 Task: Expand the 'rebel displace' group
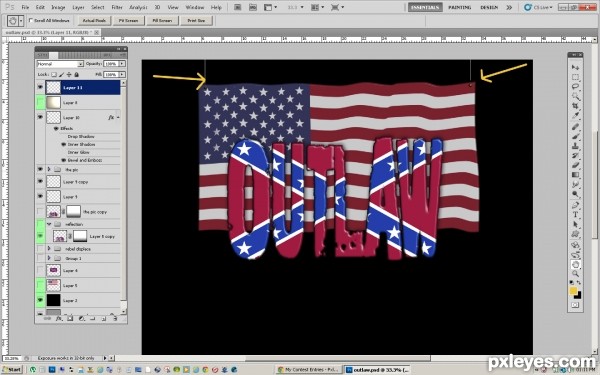click(x=49, y=248)
